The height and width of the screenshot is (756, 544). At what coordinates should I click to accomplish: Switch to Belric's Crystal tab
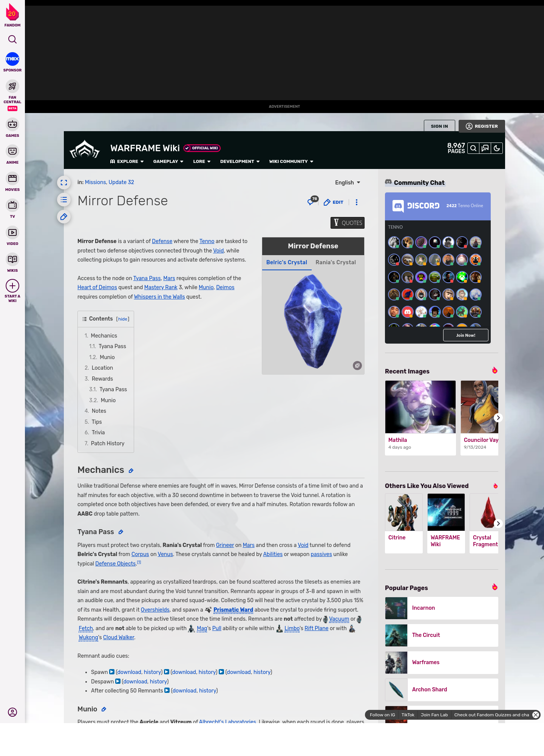287,262
